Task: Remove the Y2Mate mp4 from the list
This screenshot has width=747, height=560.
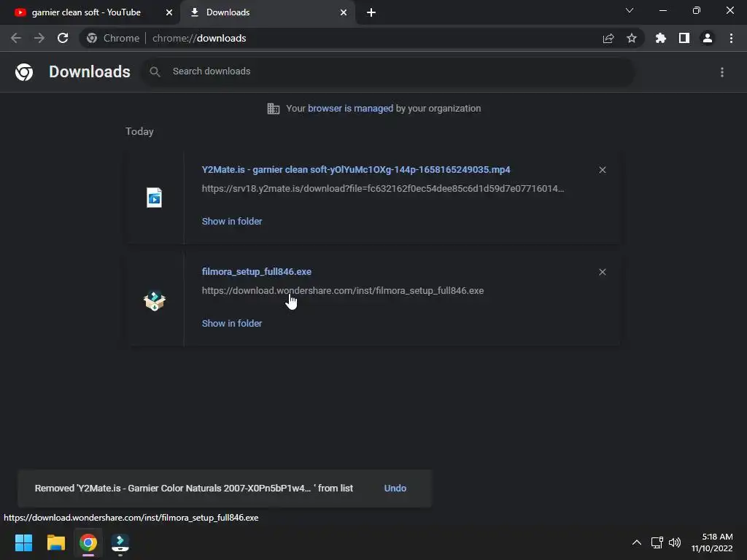Action: 603,170
